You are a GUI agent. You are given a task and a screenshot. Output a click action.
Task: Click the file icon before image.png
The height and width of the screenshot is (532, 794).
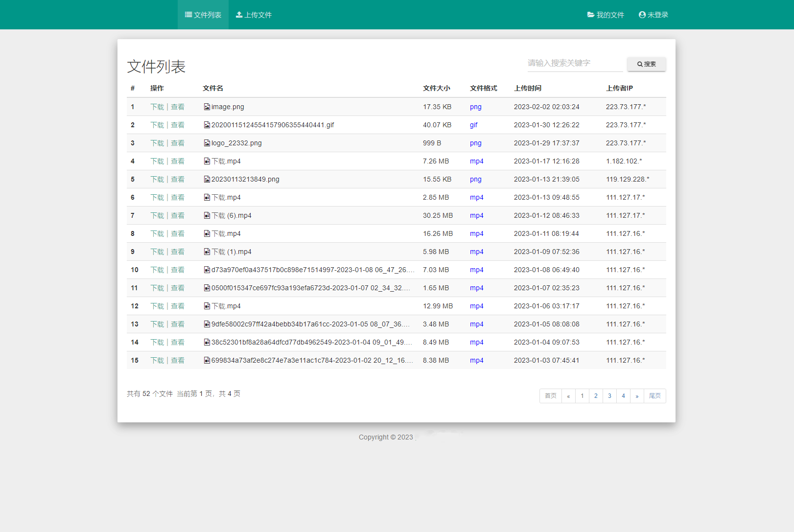tap(206, 106)
